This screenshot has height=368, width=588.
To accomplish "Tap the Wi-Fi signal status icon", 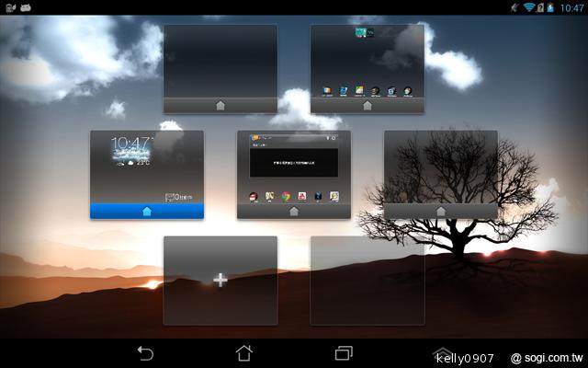I will pos(529,7).
